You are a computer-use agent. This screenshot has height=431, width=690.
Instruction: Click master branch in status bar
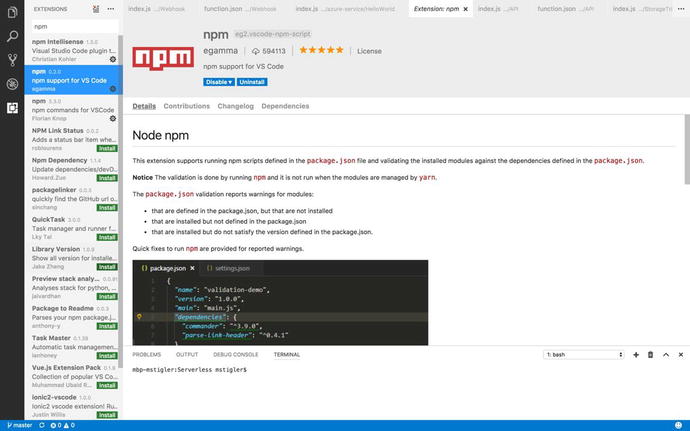coord(20,425)
